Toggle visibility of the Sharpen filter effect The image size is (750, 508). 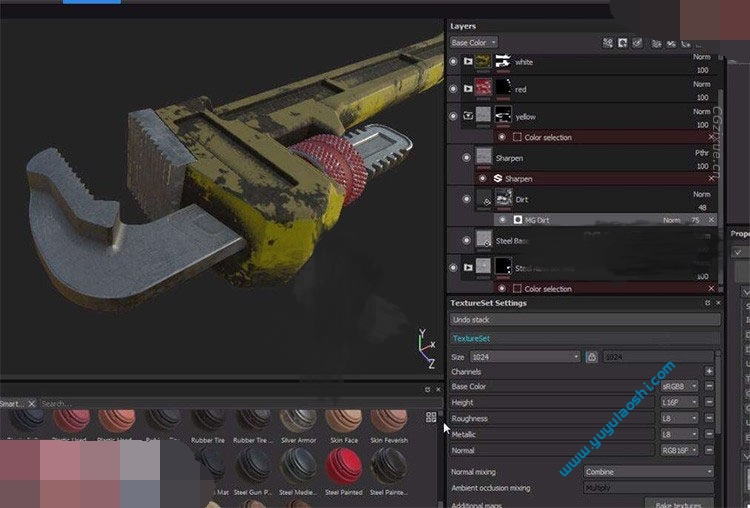tap(483, 178)
